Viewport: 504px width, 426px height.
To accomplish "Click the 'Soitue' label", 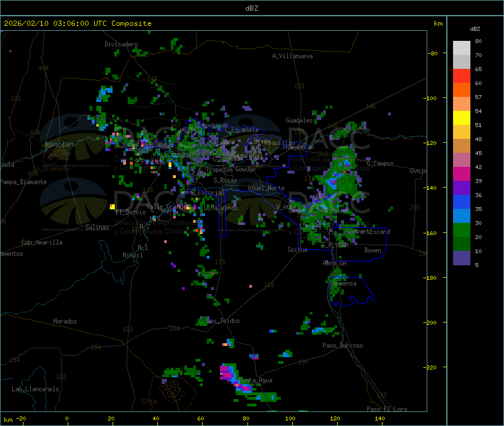I will pyautogui.click(x=297, y=250).
